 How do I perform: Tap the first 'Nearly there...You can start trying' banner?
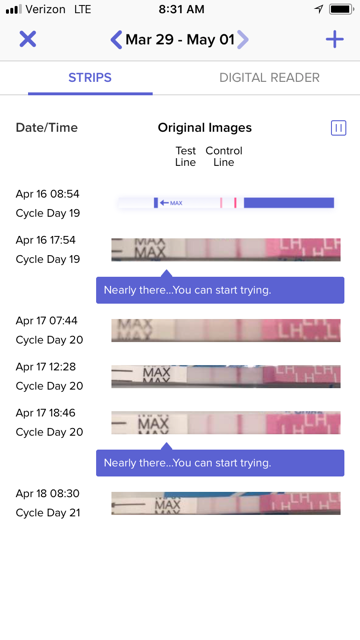point(220,290)
